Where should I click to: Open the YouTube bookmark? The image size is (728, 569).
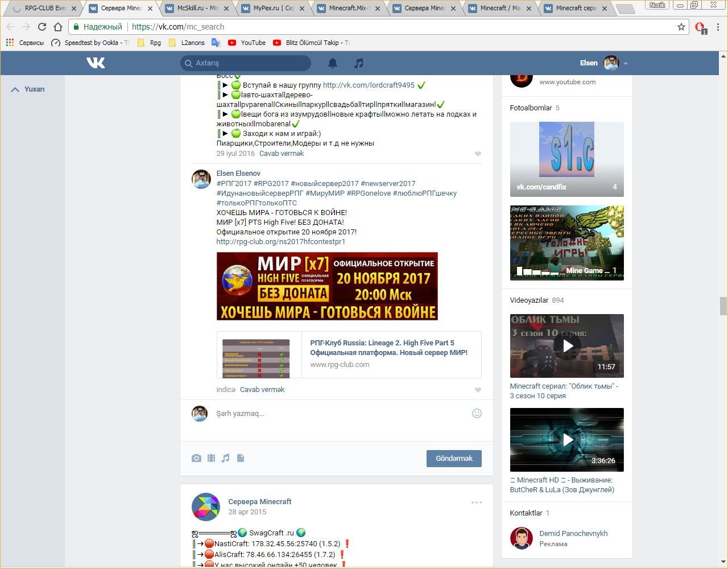pos(247,43)
